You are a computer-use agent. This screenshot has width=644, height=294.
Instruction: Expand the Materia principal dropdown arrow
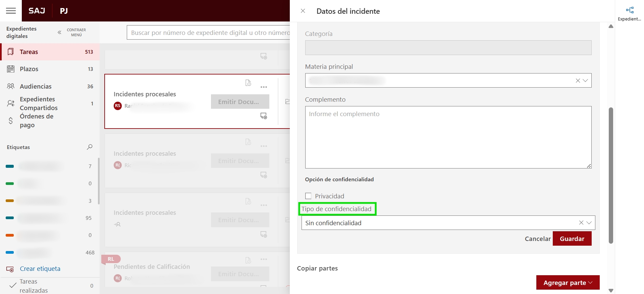click(x=585, y=81)
